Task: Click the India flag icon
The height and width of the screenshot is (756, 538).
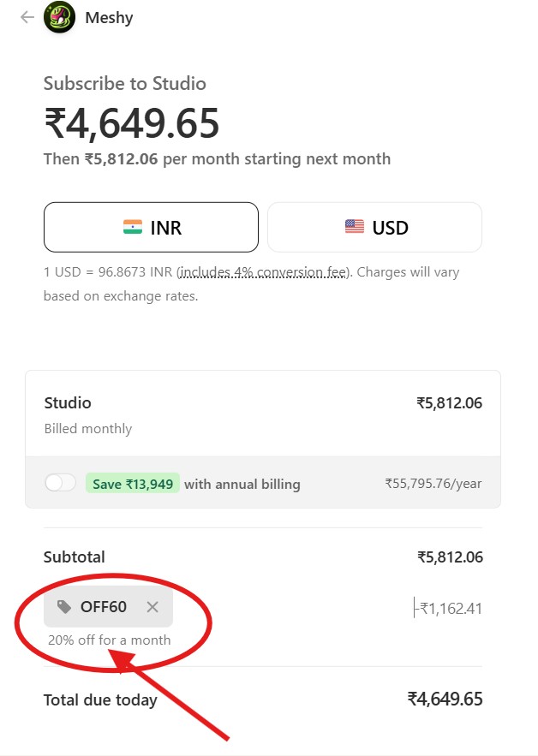Action: (132, 227)
